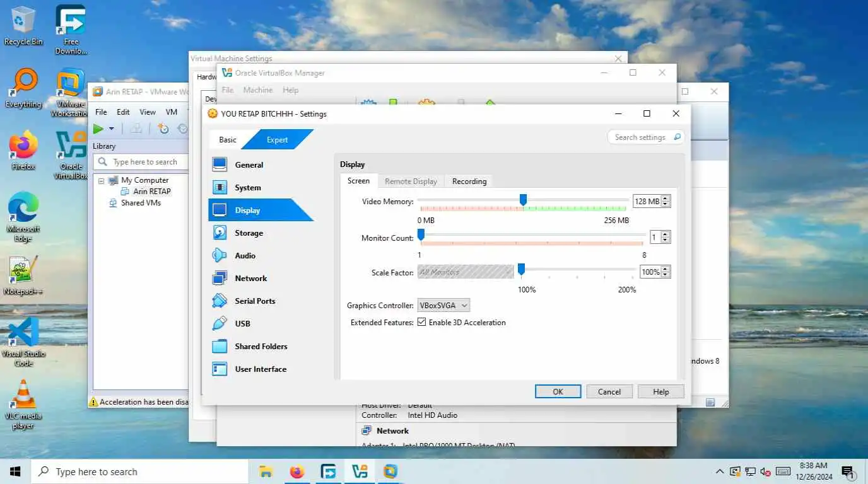Open VMware File menu
Viewport: 868px width, 484px height.
click(x=101, y=112)
